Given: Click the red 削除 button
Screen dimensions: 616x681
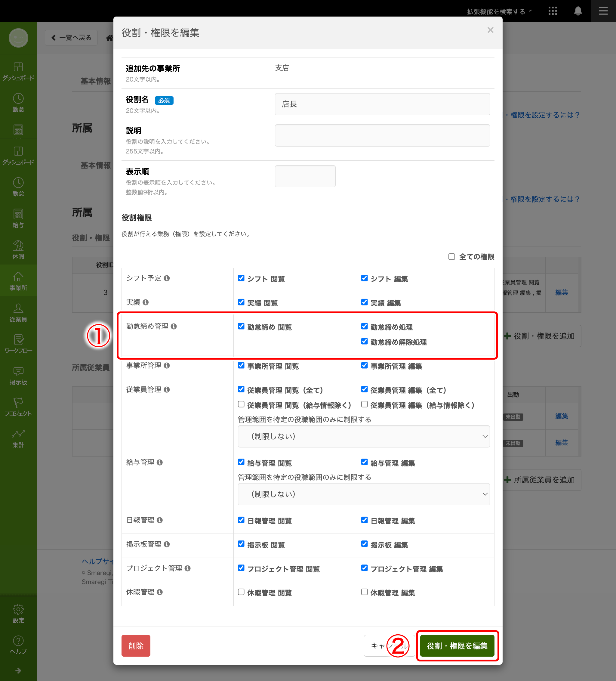Looking at the screenshot, I should coord(136,646).
